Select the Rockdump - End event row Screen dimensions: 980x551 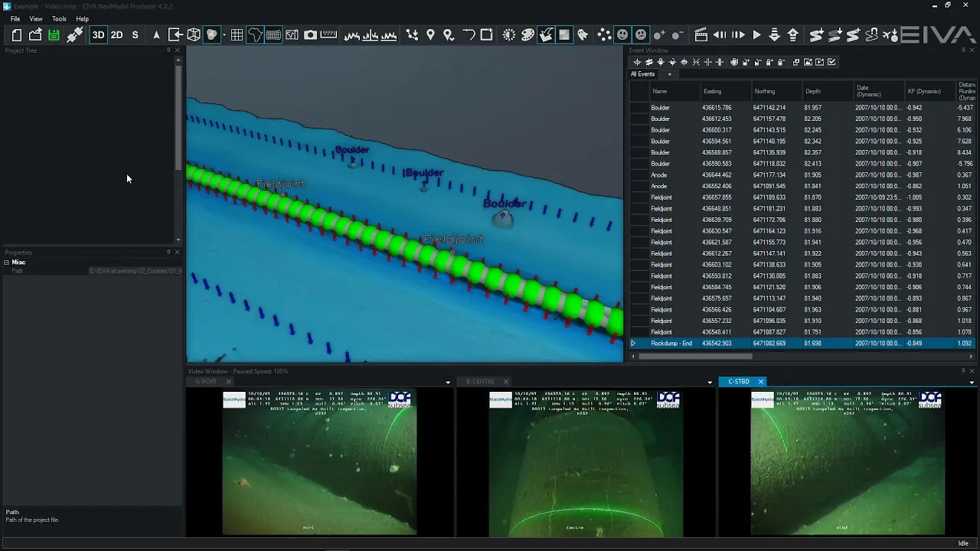pos(801,344)
